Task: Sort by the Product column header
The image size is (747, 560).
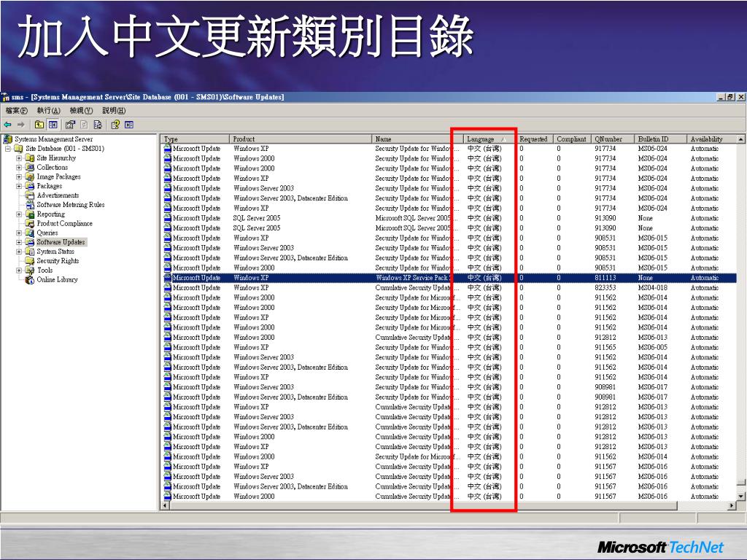Action: [x=300, y=139]
